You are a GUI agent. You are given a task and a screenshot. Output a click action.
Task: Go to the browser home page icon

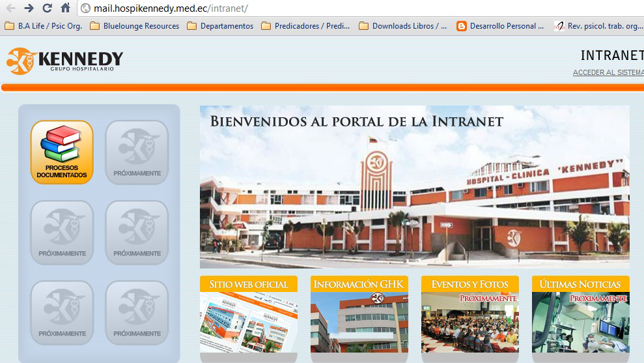click(65, 8)
